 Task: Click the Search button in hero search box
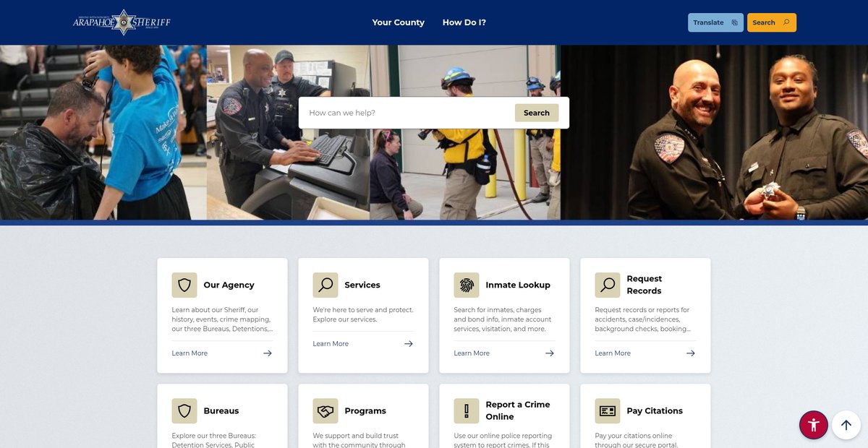tap(537, 113)
